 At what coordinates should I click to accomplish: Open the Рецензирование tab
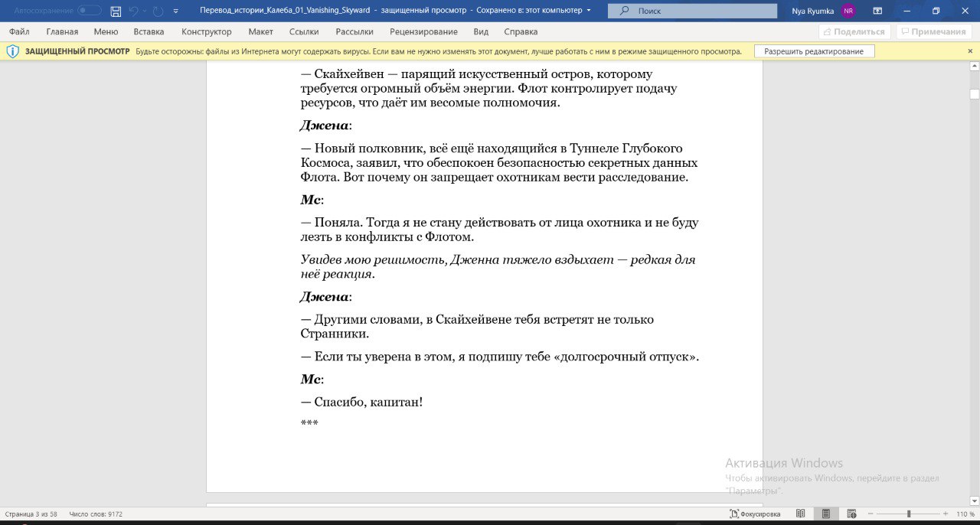tap(423, 31)
